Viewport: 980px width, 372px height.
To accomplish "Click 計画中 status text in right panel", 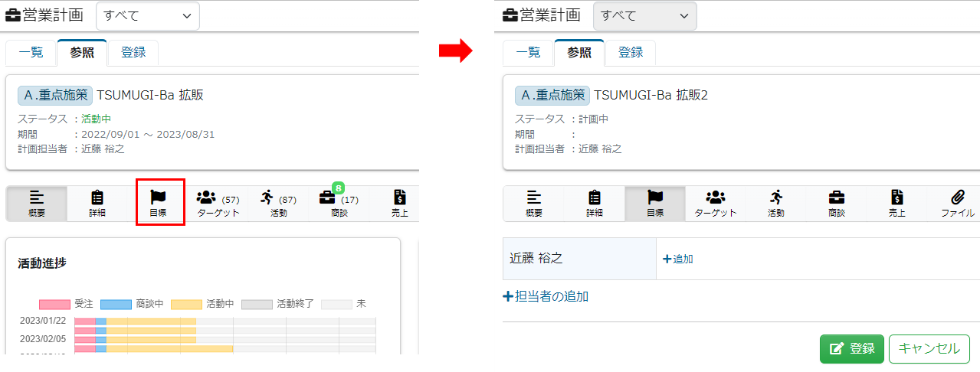I will click(x=594, y=119).
